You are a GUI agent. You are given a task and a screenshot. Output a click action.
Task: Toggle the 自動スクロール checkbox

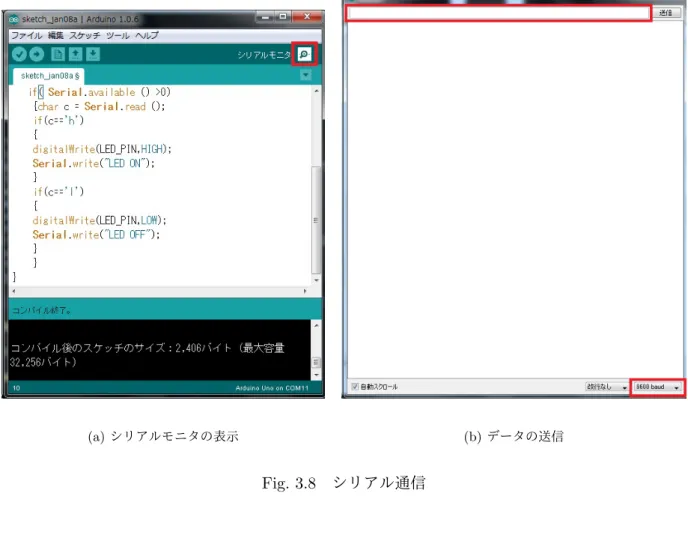click(355, 386)
